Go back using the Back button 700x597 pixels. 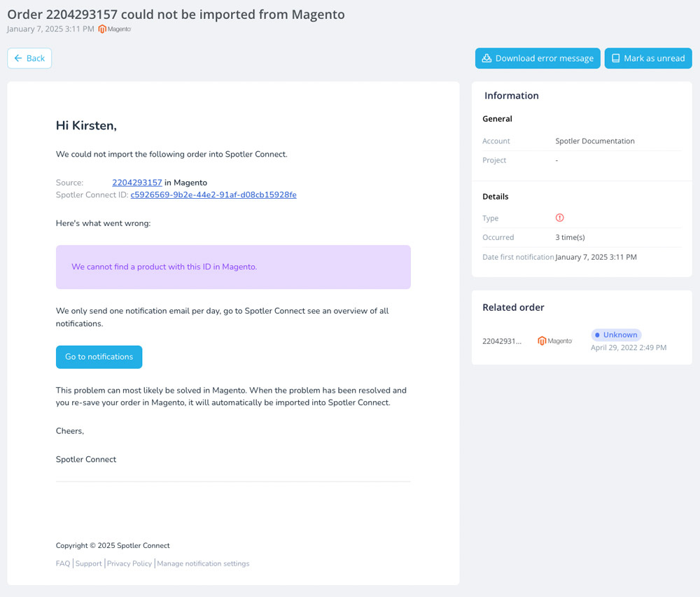(29, 59)
